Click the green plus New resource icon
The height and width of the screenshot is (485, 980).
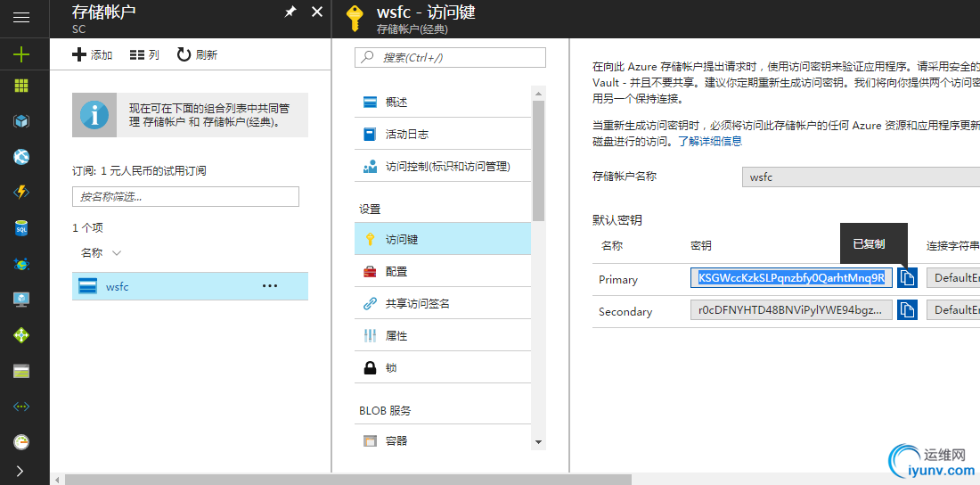click(21, 54)
